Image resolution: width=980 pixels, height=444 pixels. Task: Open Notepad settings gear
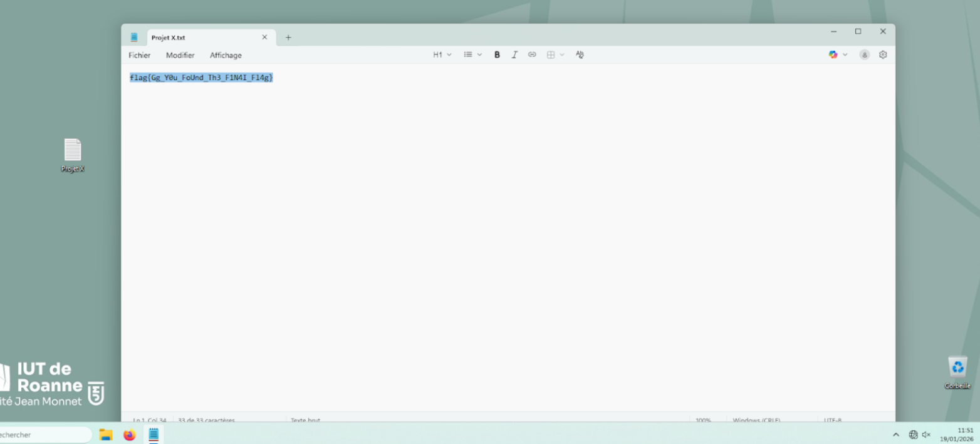point(883,55)
